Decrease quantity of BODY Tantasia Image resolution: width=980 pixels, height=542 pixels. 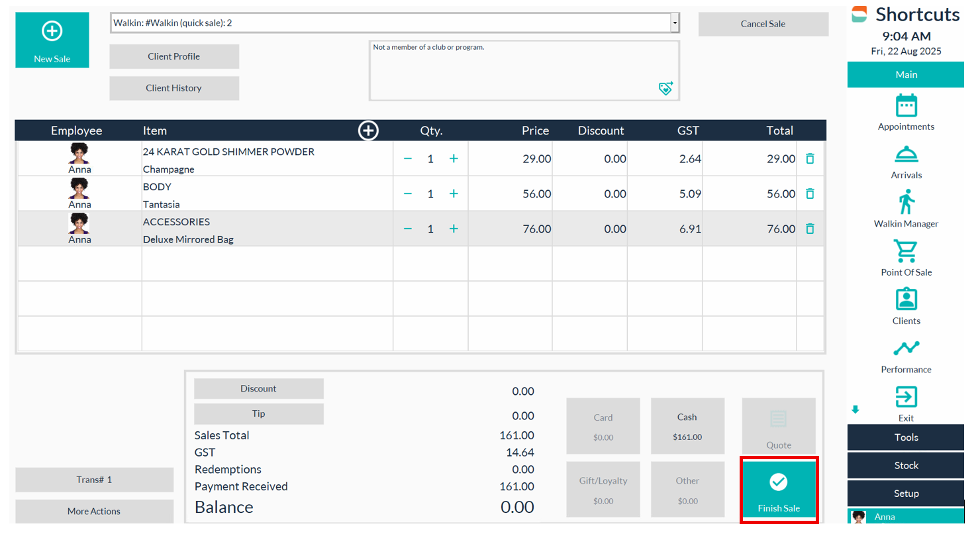(x=408, y=193)
